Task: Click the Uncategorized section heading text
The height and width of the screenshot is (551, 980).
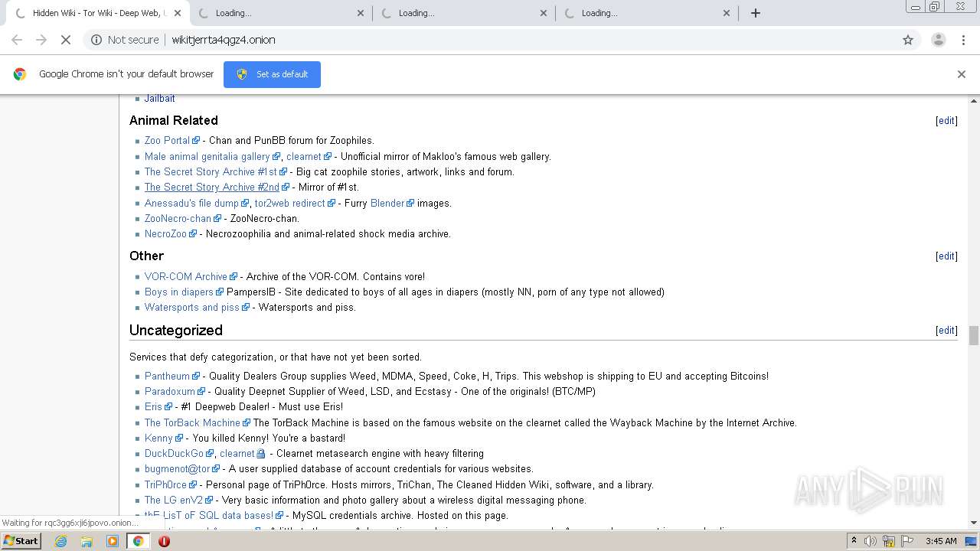Action: click(176, 331)
